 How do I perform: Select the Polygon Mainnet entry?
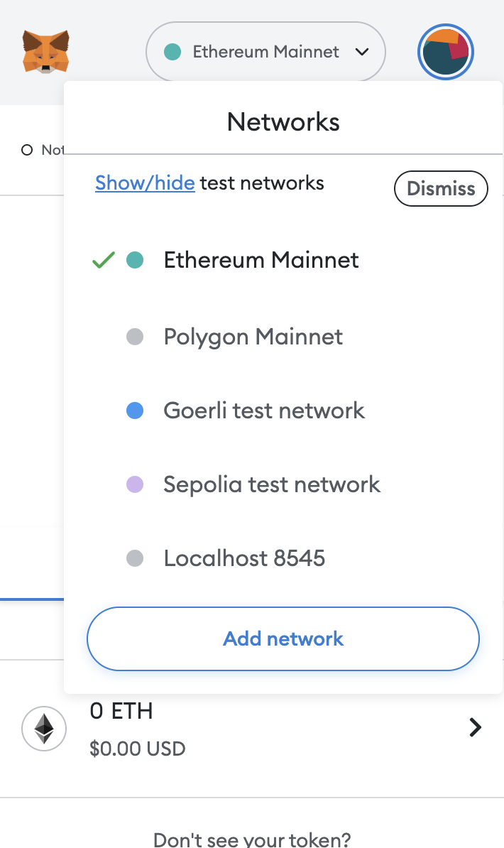pos(253,337)
